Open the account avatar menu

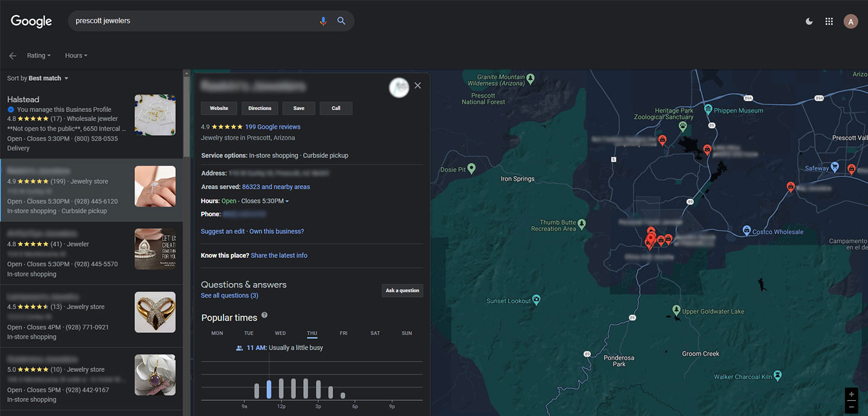[x=851, y=22]
